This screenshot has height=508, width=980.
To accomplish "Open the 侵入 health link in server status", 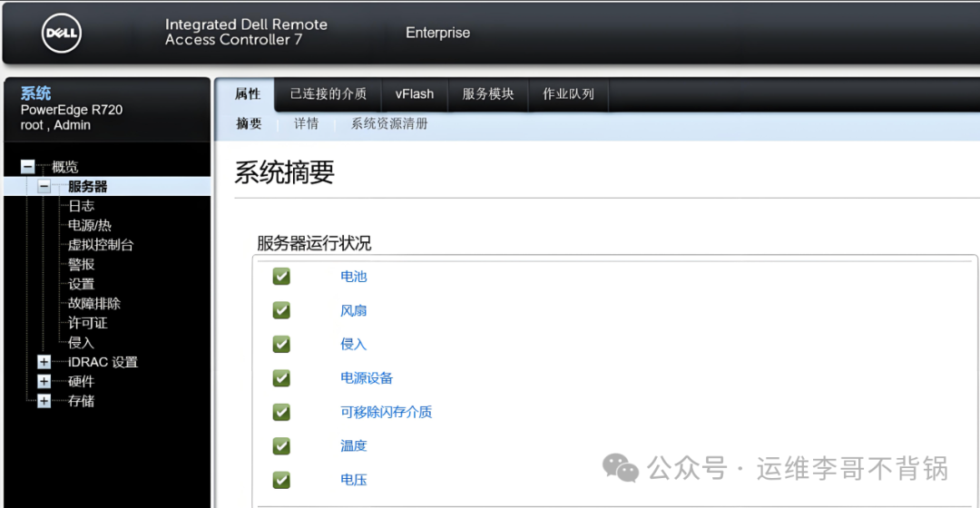I will pyautogui.click(x=353, y=345).
